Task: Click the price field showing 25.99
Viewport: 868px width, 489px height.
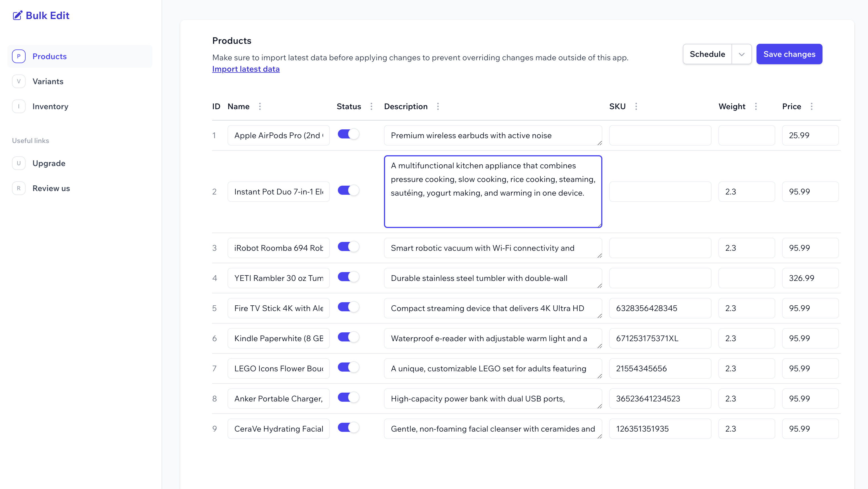Action: point(810,135)
